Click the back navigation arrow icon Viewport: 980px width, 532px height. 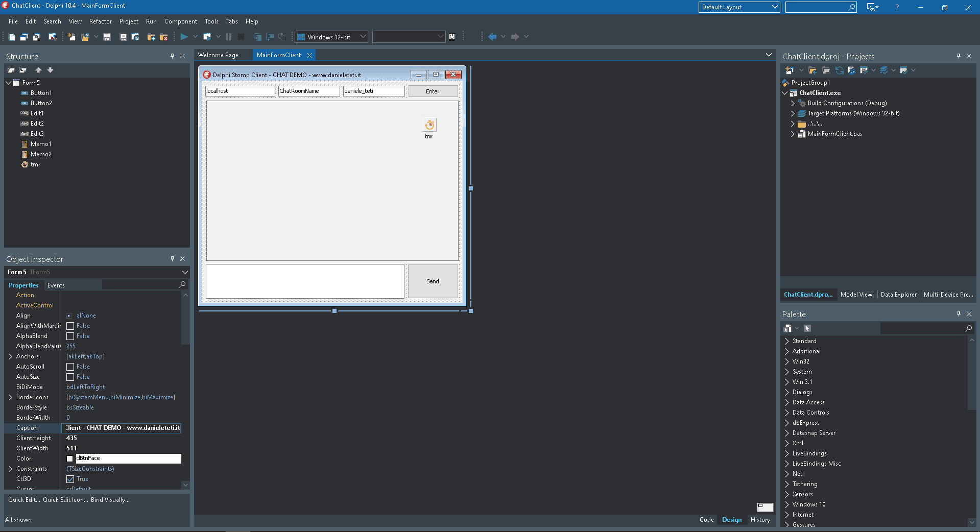(492, 37)
